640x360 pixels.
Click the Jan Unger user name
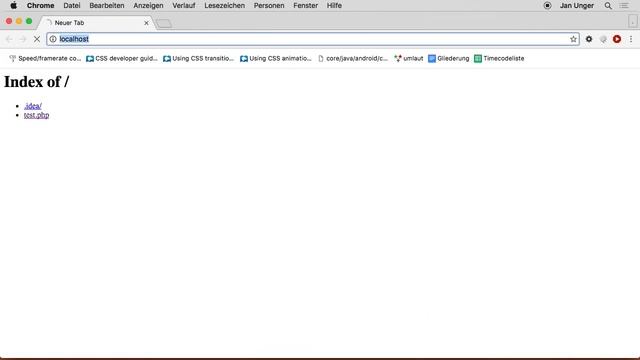[x=577, y=6]
